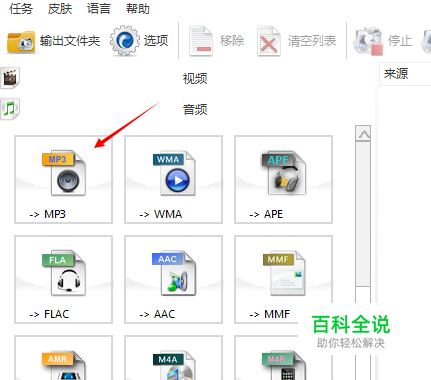Viewport: 431px width, 380px height.
Task: Select the WMA conversion format
Action: coord(173,179)
